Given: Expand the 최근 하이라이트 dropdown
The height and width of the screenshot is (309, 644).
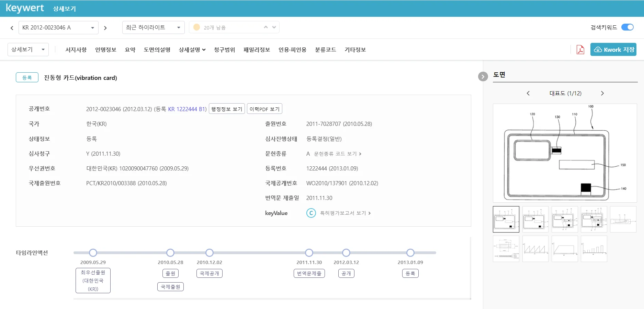Looking at the screenshot, I should 153,28.
